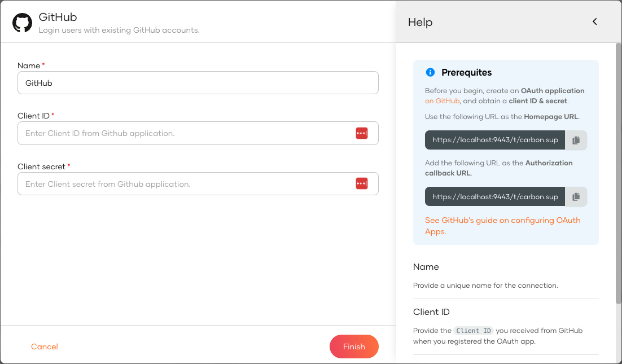Click the 'GitHub' title in header
This screenshot has width=622, height=364.
58,17
